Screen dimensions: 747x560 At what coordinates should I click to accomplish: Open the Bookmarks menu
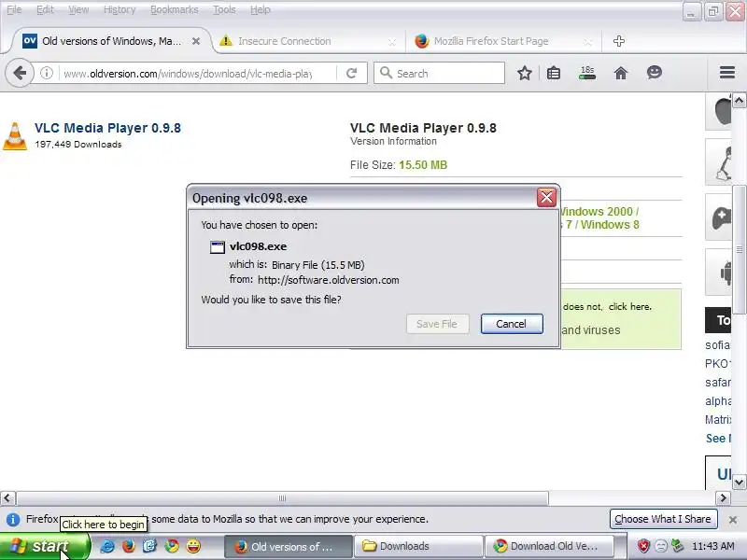175,9
